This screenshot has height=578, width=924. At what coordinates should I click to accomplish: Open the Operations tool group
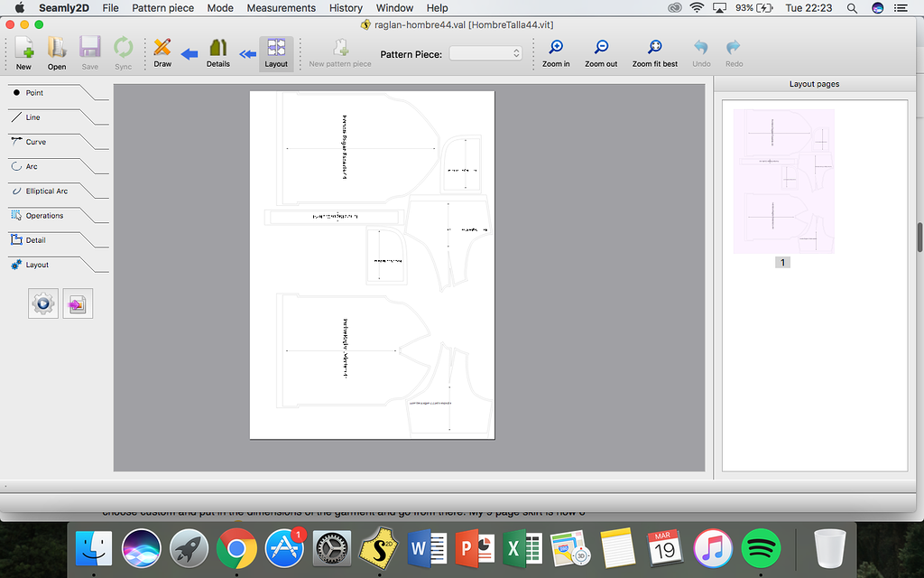point(45,215)
